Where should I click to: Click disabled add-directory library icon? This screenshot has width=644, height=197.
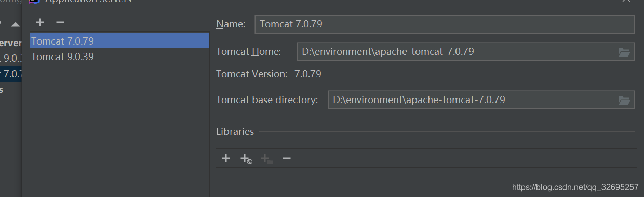tap(266, 159)
